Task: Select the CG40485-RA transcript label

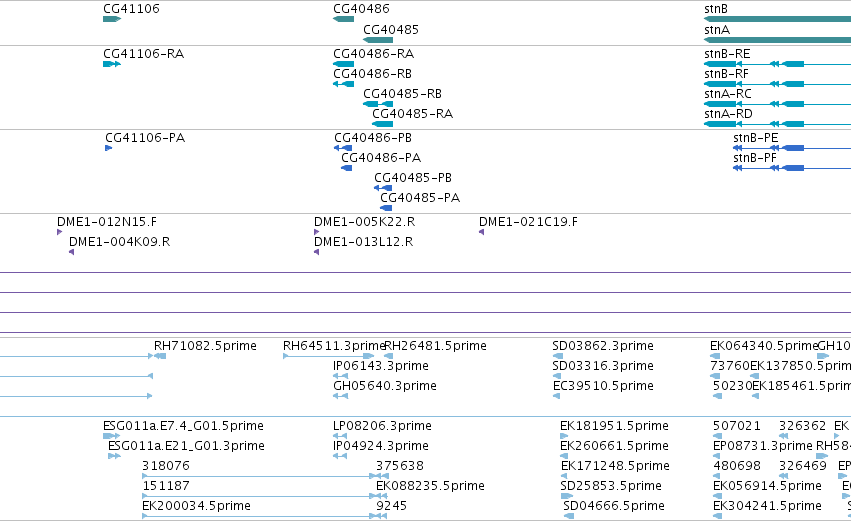Action: (x=412, y=114)
